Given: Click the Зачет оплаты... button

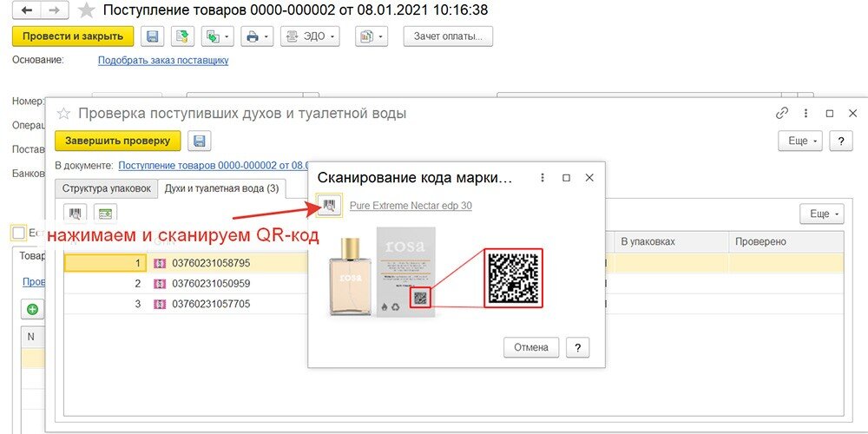Looking at the screenshot, I should (448, 36).
